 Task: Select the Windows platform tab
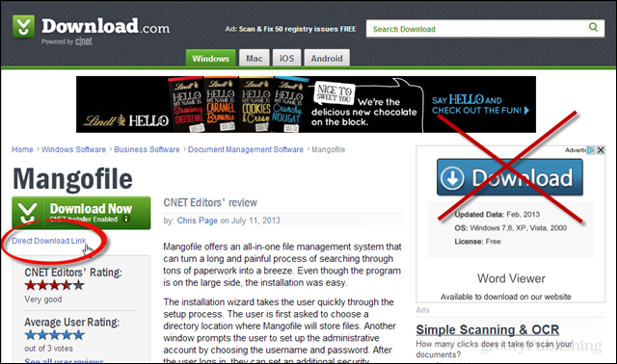pos(210,58)
